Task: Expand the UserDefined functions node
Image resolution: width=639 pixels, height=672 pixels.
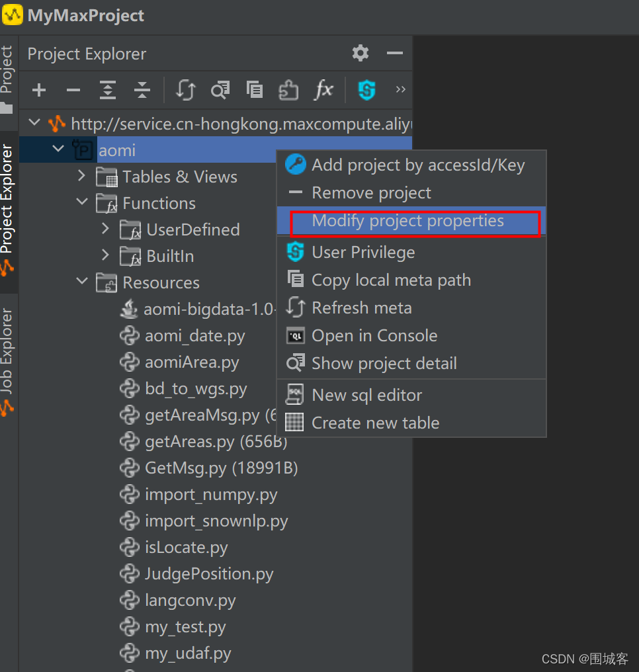Action: click(x=105, y=228)
